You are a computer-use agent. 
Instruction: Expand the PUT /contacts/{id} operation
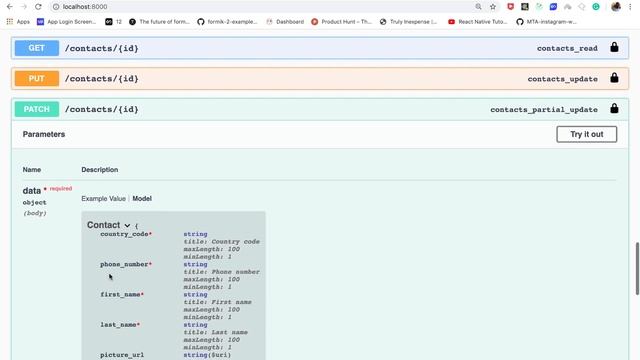(x=320, y=79)
